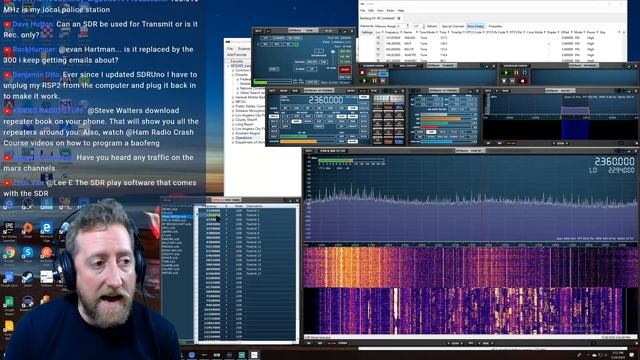640x360 pixels.
Task: Click Properties in the CHIRP toolbar
Action: click(495, 26)
